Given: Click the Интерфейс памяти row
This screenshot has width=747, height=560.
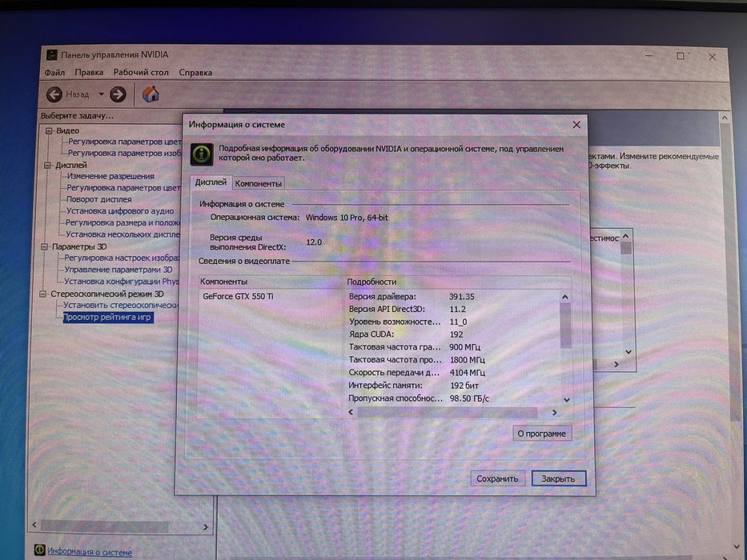Looking at the screenshot, I should [x=452, y=386].
